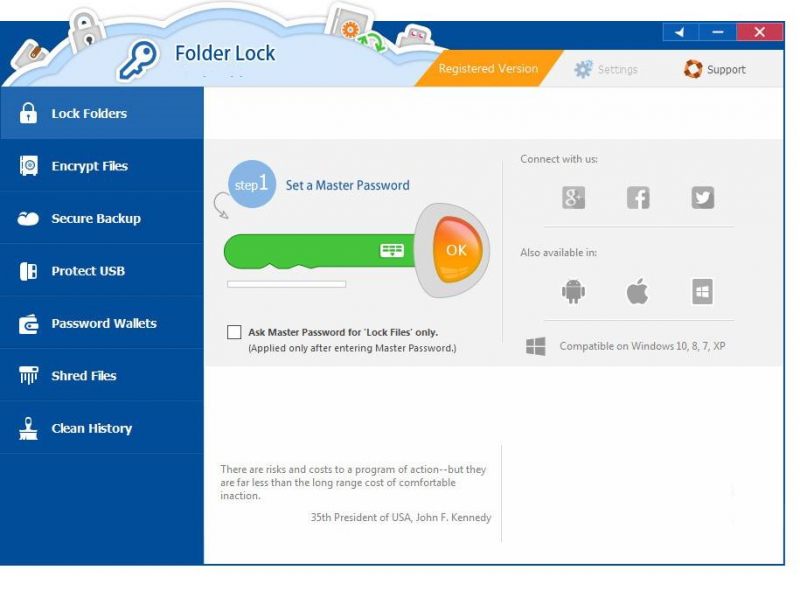The width and height of the screenshot is (800, 598).
Task: Click the padlock icon beside Lock Folders
Action: [28, 113]
